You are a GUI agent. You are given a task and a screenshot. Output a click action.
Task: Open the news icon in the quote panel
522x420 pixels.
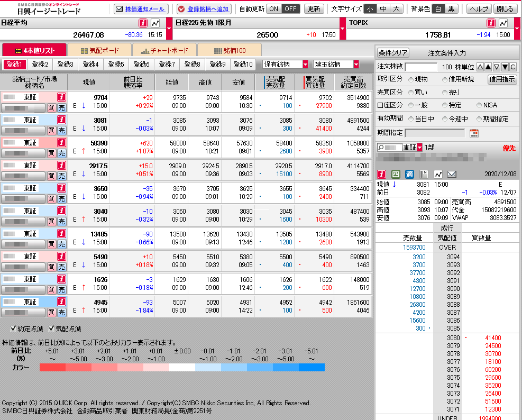click(424, 174)
